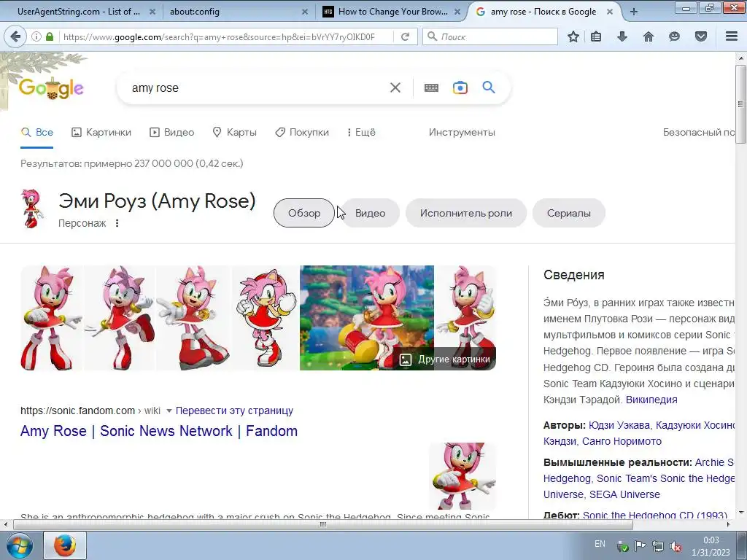This screenshot has height=560, width=747.
Task: Click Перевести эту страницу link
Action: 234,411
